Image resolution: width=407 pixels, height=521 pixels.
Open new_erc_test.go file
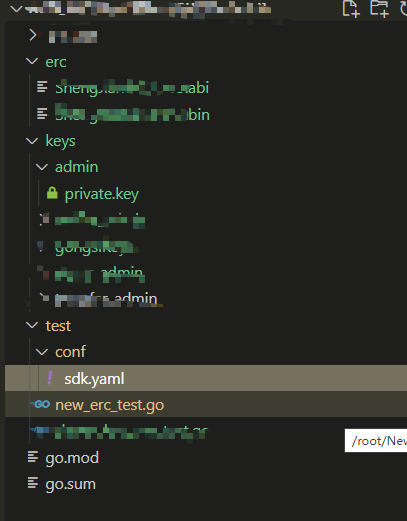click(110, 405)
